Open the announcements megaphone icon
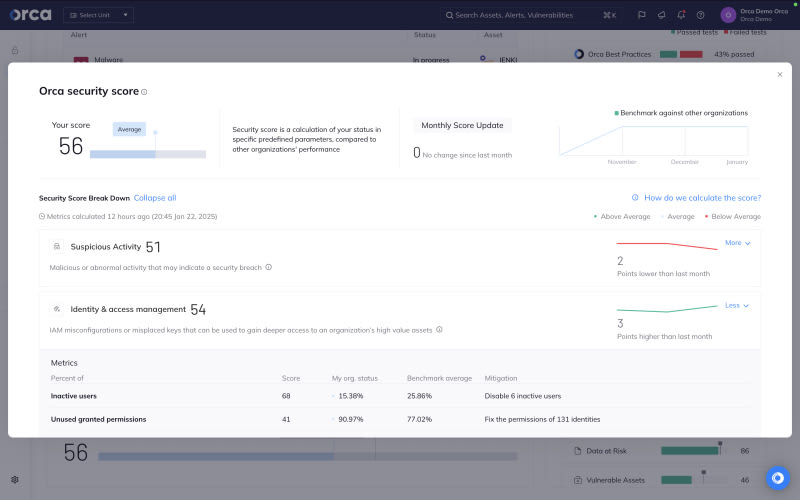Viewport: 800px width, 500px height. point(661,15)
